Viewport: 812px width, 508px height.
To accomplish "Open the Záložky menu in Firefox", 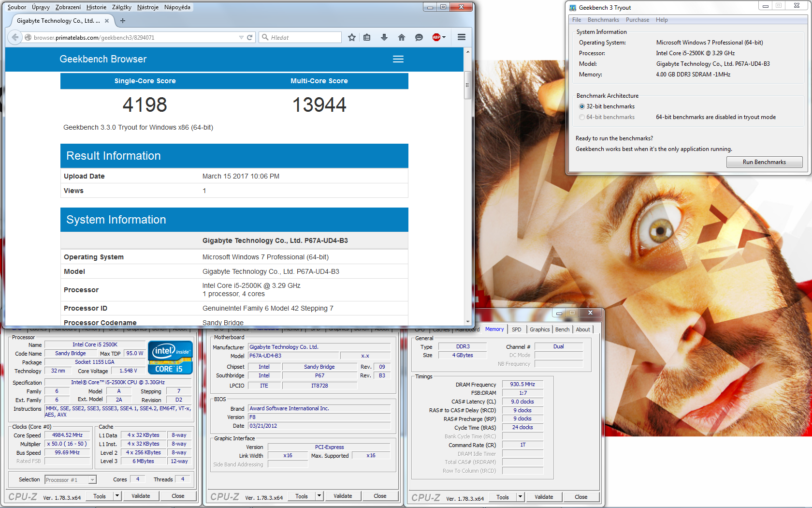I will tap(122, 7).
